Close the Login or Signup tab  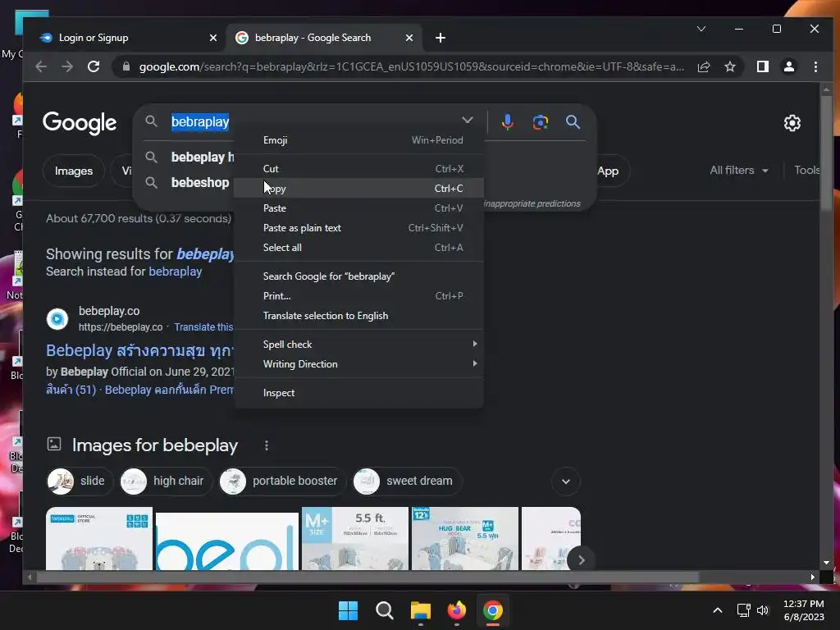213,38
